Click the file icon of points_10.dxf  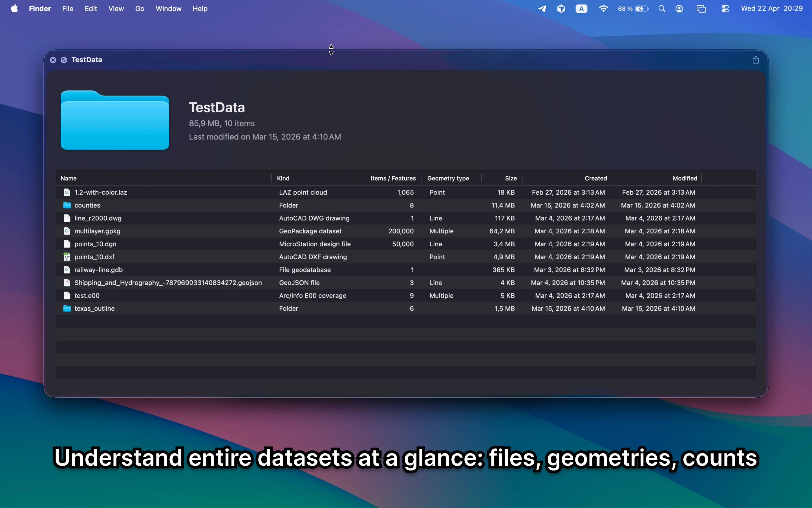[67, 257]
